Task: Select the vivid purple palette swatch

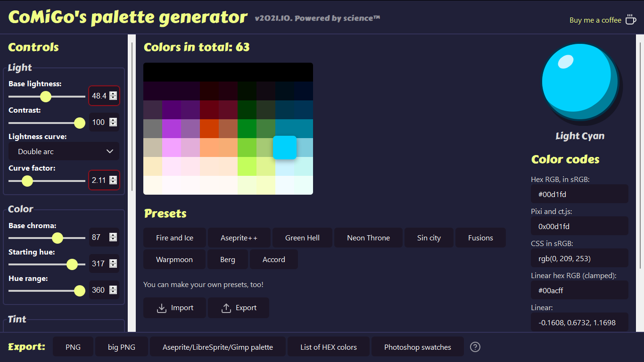Action: [172, 128]
